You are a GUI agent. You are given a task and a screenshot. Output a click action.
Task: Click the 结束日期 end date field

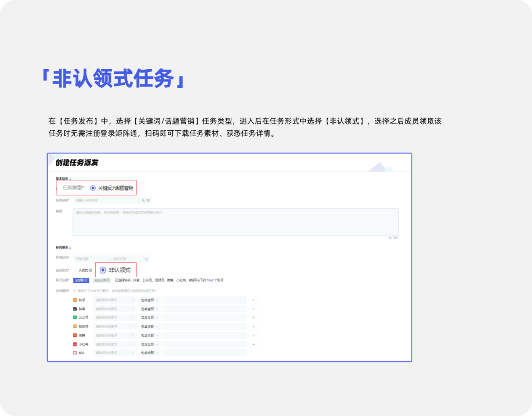tap(128, 259)
